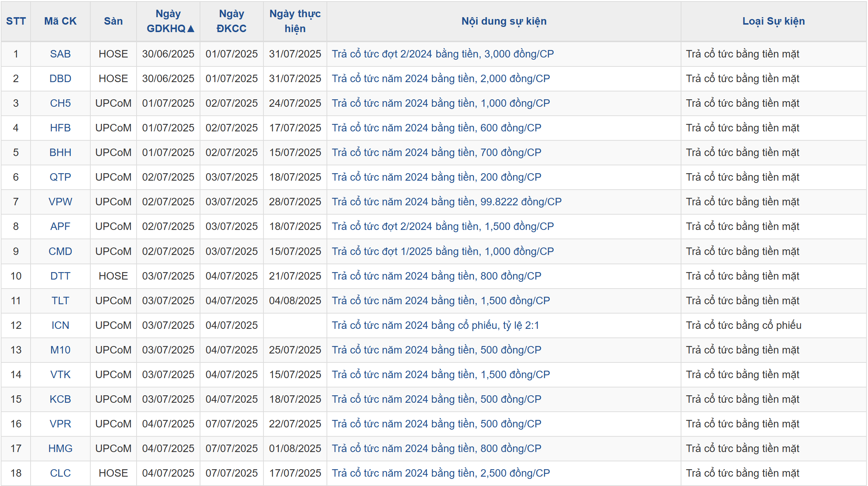Open the ICN stock code link
The width and height of the screenshot is (868, 486).
tap(60, 325)
